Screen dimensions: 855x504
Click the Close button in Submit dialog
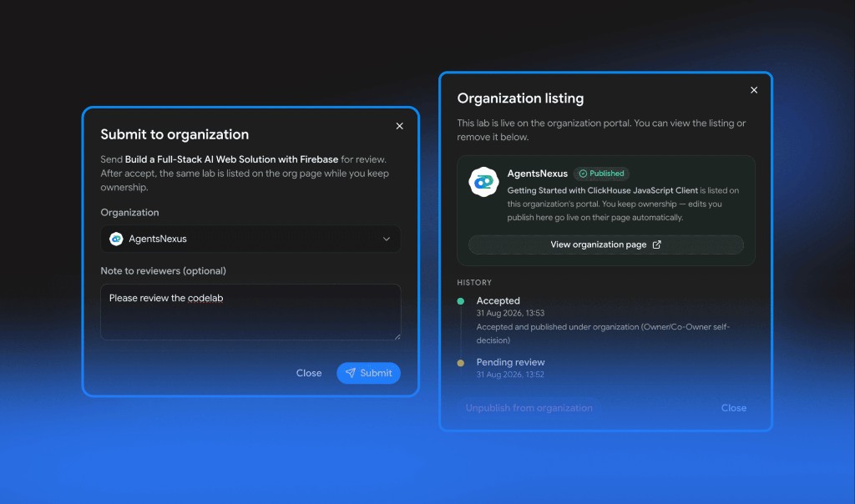point(309,373)
